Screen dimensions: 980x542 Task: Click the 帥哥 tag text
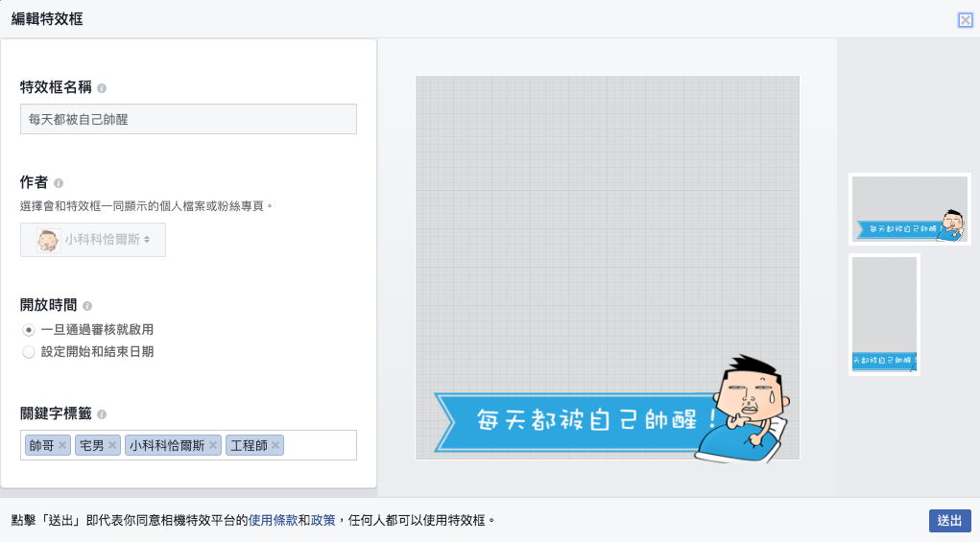coord(42,445)
